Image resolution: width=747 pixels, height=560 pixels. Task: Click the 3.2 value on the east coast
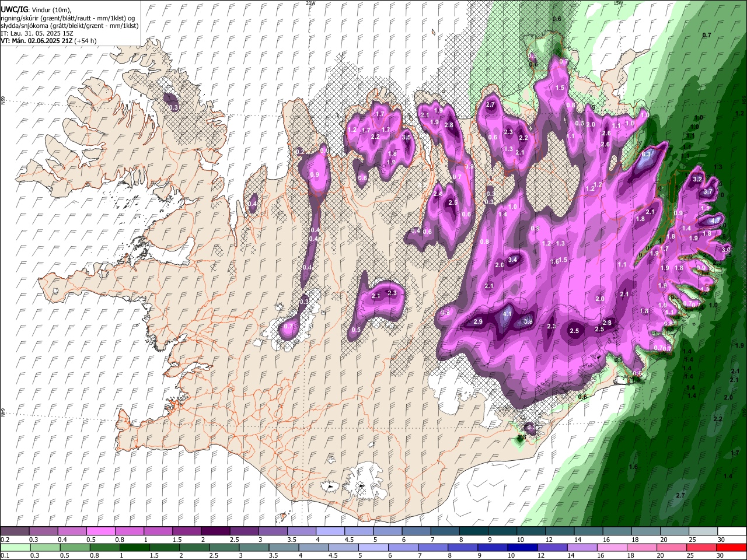tap(697, 180)
